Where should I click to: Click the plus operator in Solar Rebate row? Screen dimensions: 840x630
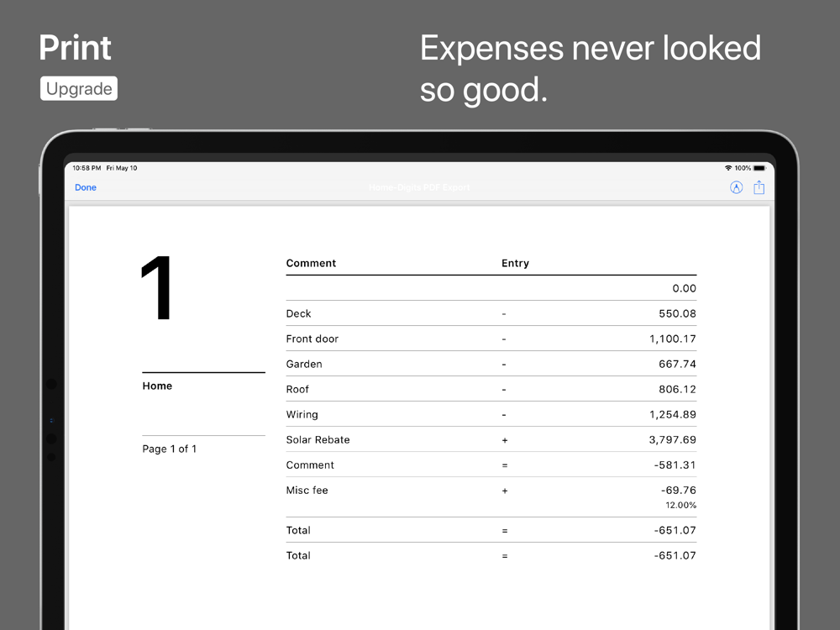(x=504, y=440)
